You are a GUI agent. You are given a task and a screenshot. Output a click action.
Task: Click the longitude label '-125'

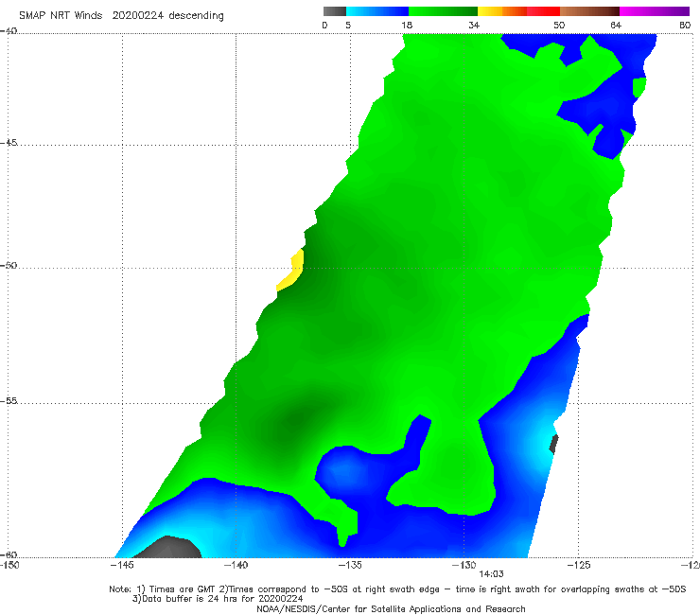coord(579,565)
